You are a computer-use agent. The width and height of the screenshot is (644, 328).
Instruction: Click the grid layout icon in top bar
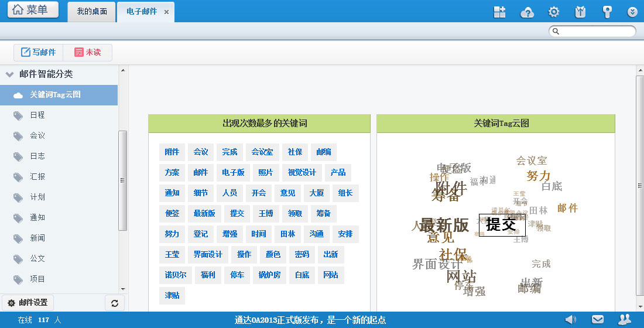(x=499, y=12)
